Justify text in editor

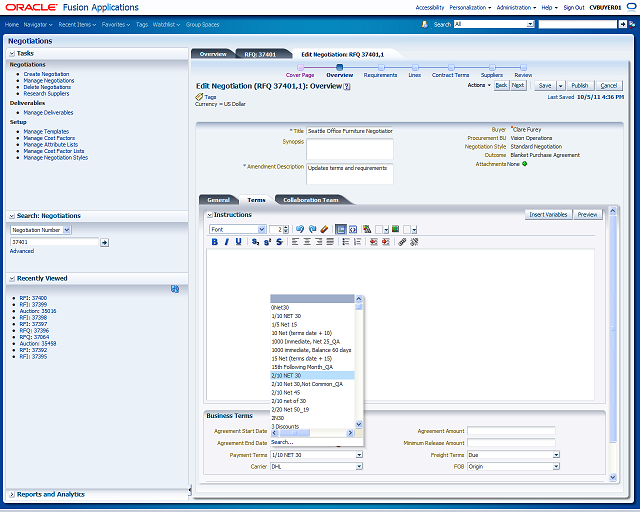pyautogui.click(x=330, y=242)
